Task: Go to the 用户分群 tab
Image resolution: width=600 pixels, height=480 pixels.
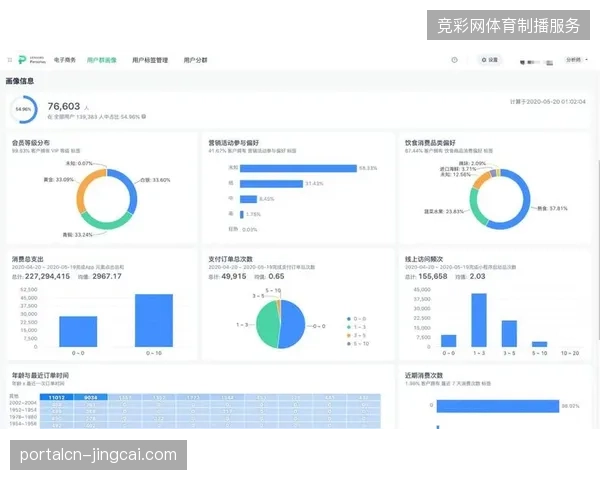Action: coord(195,60)
